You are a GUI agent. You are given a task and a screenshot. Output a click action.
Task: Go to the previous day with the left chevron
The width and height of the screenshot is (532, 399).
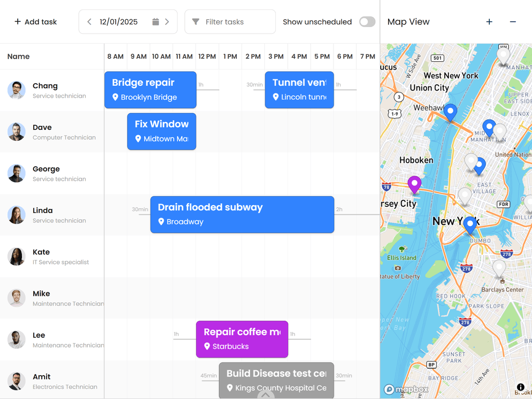(90, 21)
